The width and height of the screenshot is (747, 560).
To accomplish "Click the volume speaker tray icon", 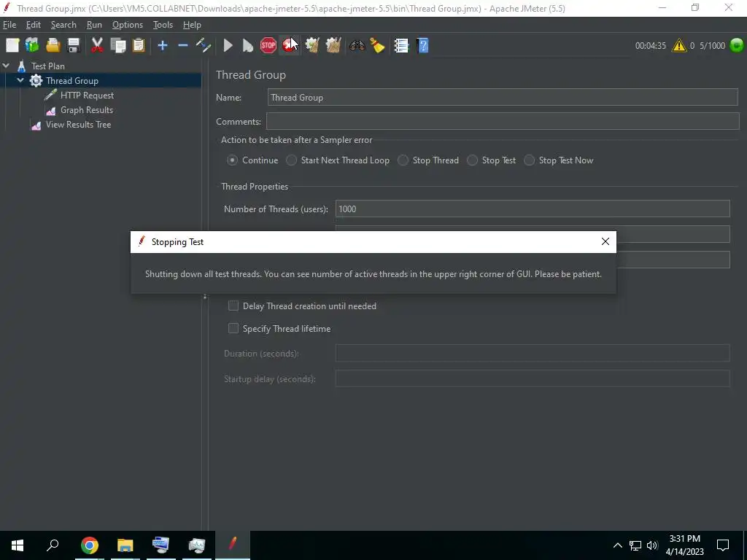I will point(652,545).
